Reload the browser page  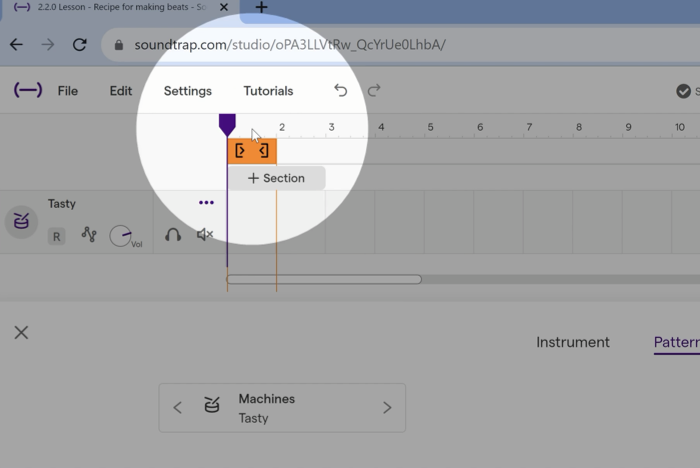(x=79, y=45)
